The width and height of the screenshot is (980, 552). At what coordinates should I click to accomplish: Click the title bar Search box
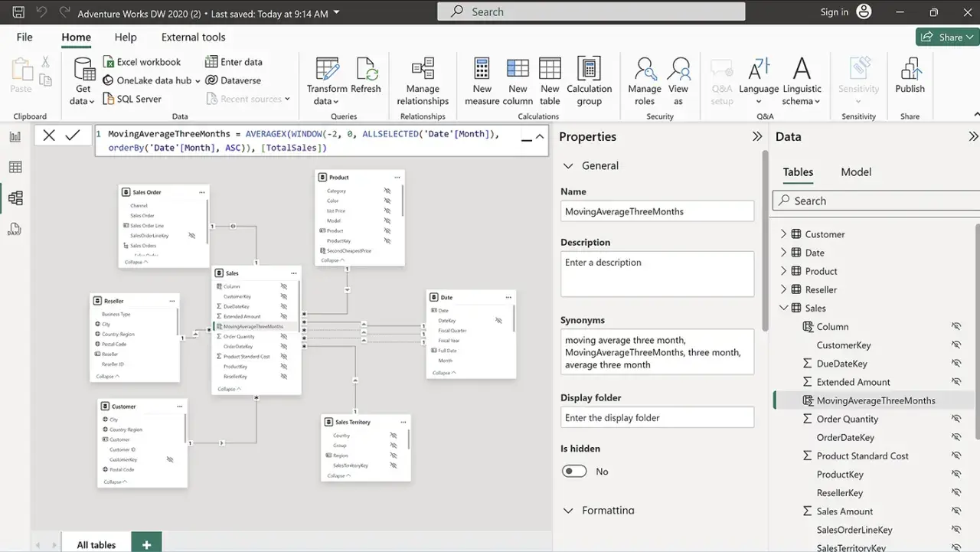tap(591, 11)
